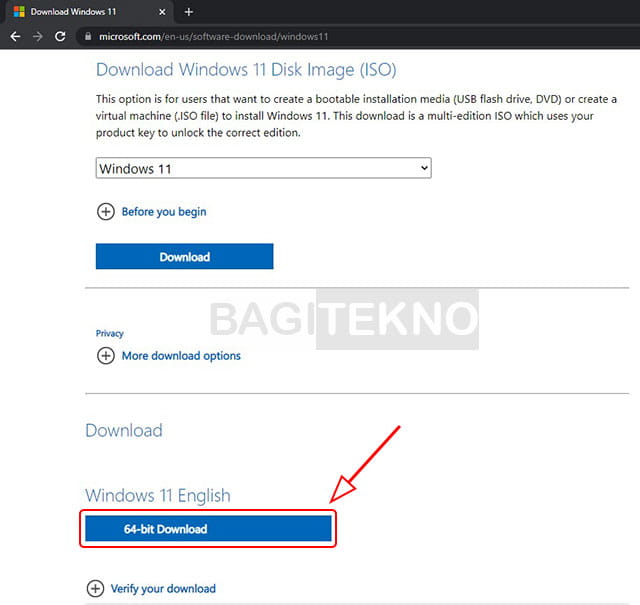This screenshot has height=605, width=640.
Task: Click the blue Download button
Action: tap(184, 256)
